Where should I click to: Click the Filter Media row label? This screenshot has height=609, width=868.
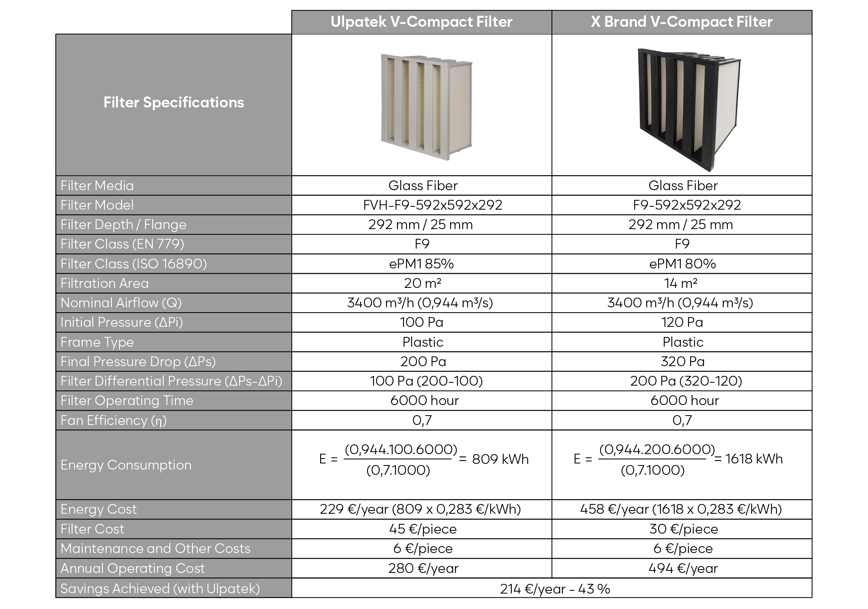pos(97,186)
